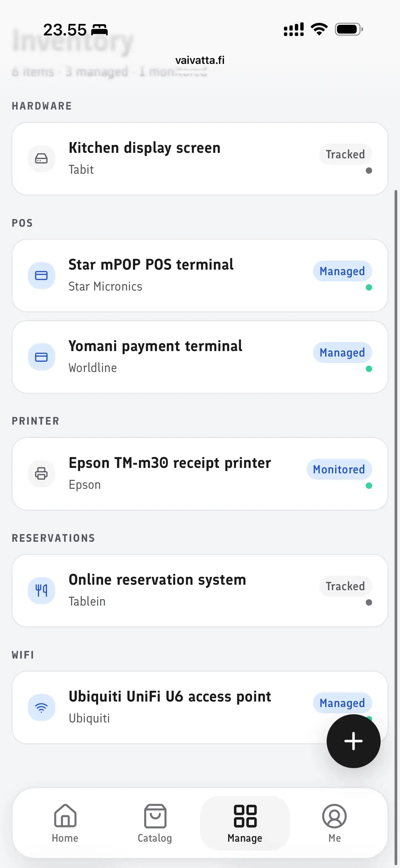Click the Kitchen display screen hardware icon
Screen dimensions: 400x868
(x=42, y=158)
